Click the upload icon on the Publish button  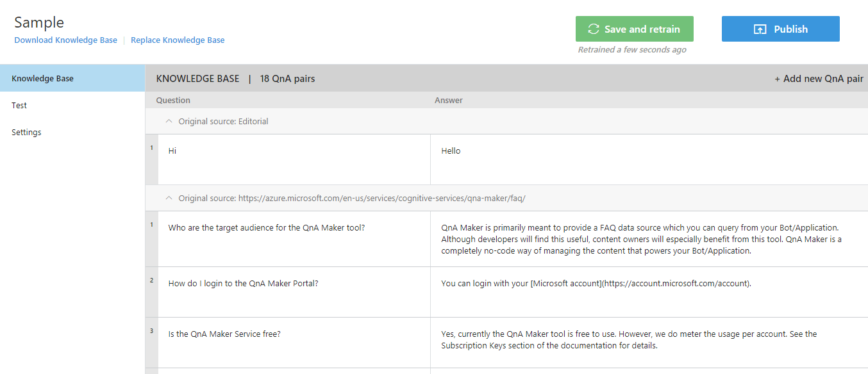point(760,29)
